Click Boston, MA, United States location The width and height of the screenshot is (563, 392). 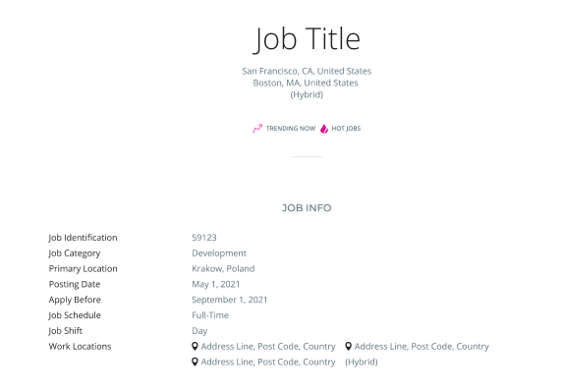coord(306,83)
